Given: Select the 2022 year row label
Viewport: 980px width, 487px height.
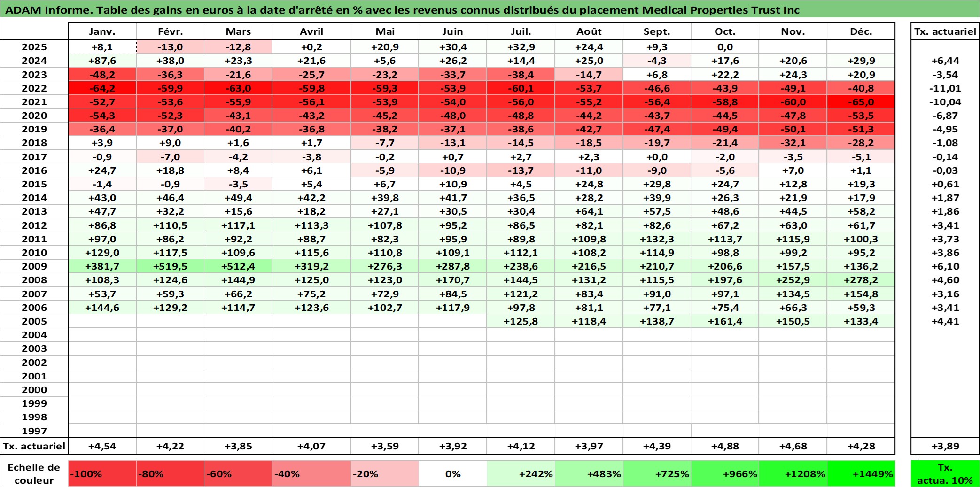Looking at the screenshot, I should (x=34, y=88).
